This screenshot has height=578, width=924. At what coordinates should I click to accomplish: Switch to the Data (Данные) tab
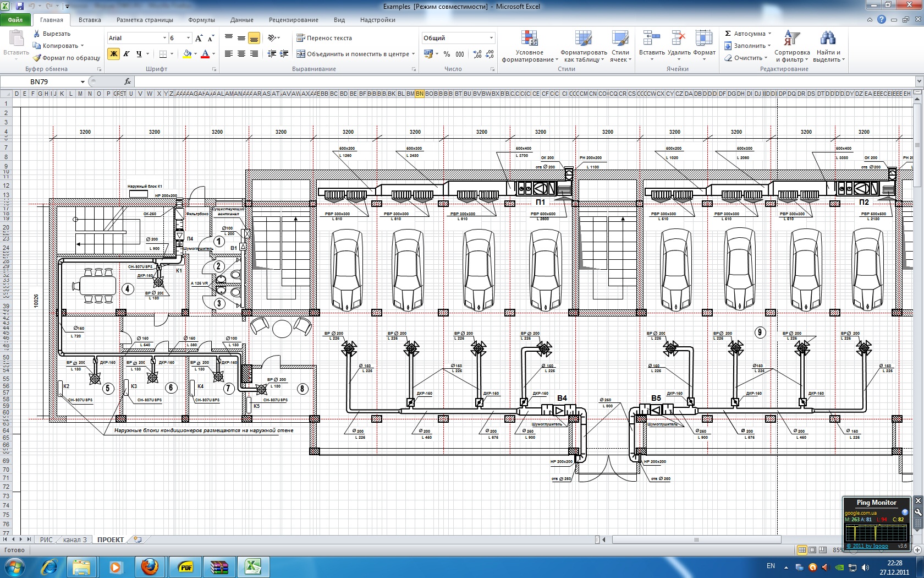coord(242,20)
